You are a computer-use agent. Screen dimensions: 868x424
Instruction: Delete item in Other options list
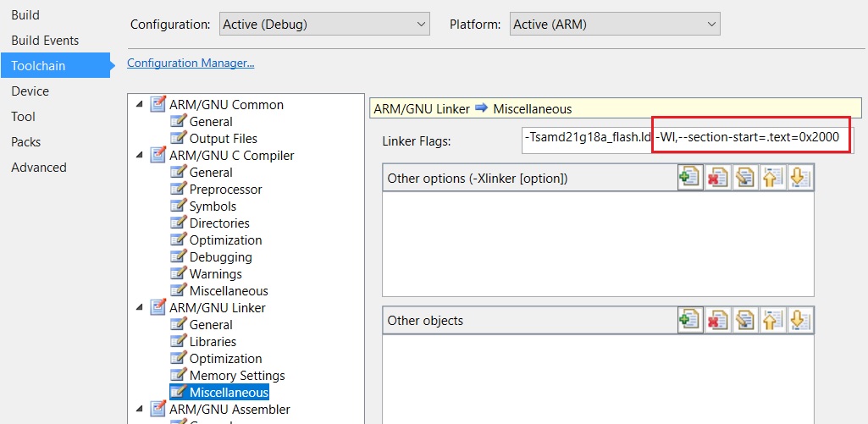point(718,179)
